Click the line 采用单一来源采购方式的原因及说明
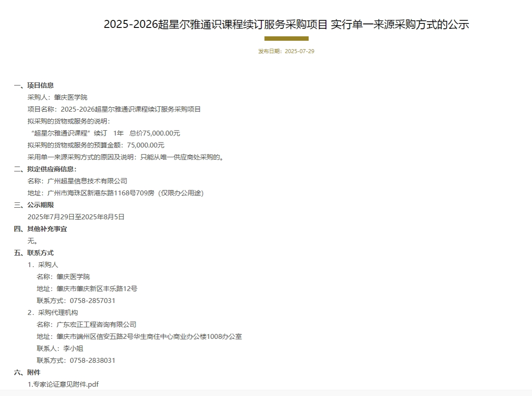Image resolution: width=532 pixels, height=396 pixels. 126,157
